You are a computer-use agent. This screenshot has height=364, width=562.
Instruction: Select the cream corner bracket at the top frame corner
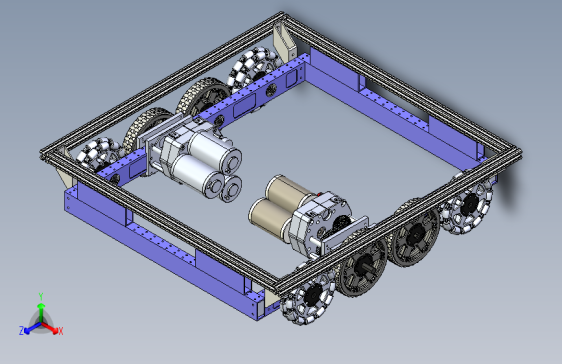pyautogui.click(x=285, y=43)
